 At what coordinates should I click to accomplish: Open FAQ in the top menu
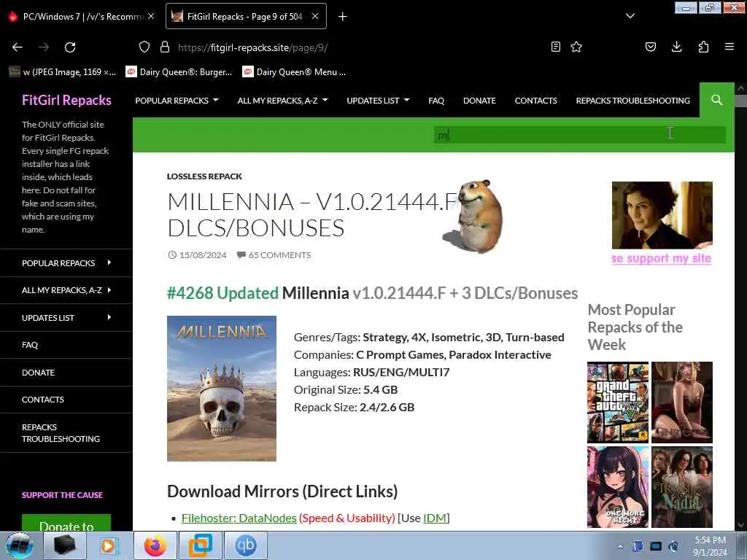(436, 101)
